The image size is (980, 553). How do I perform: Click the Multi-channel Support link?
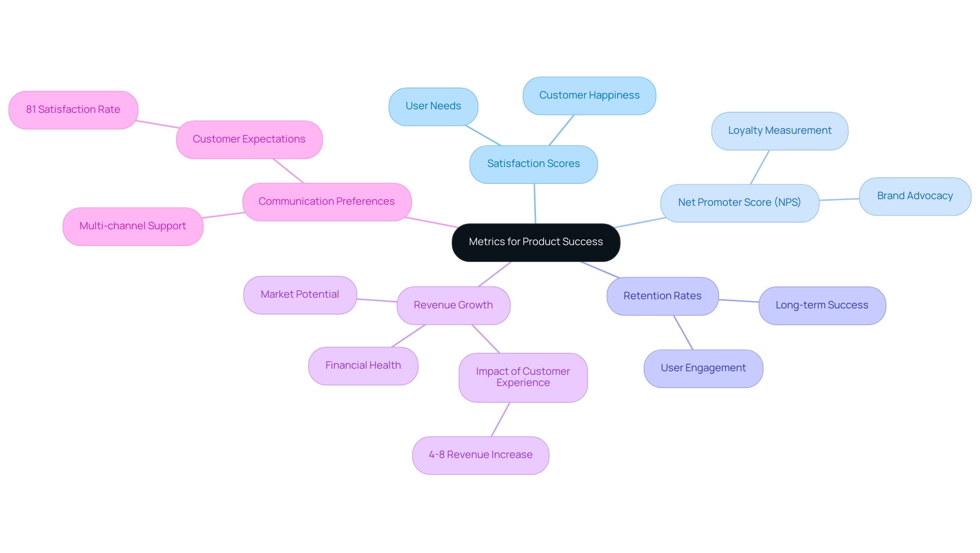tap(133, 225)
